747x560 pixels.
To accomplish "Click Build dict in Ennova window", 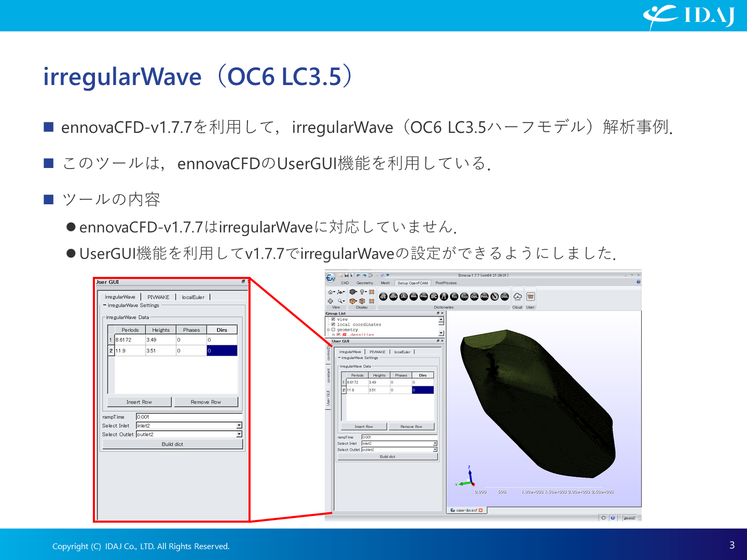I will pos(388,457).
